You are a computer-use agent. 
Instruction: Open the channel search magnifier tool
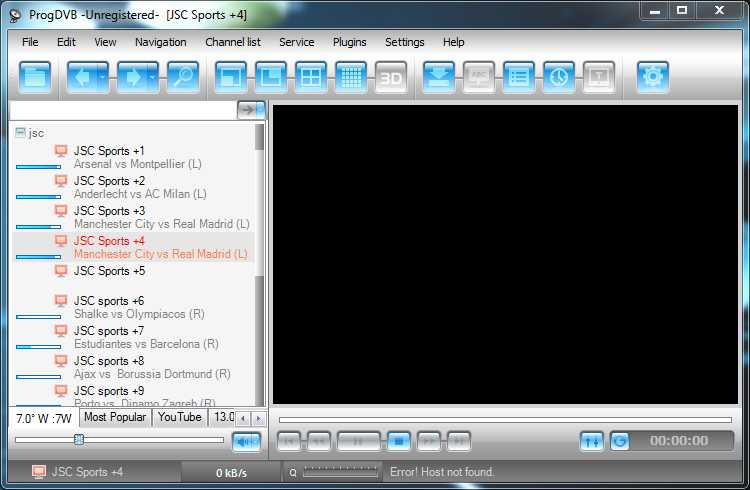183,77
